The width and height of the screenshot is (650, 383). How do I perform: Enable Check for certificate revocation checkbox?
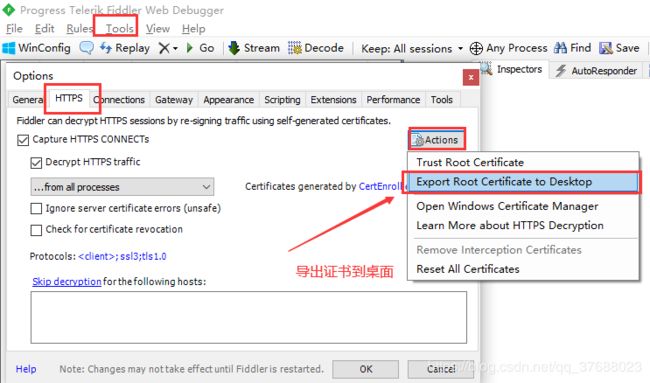[36, 230]
